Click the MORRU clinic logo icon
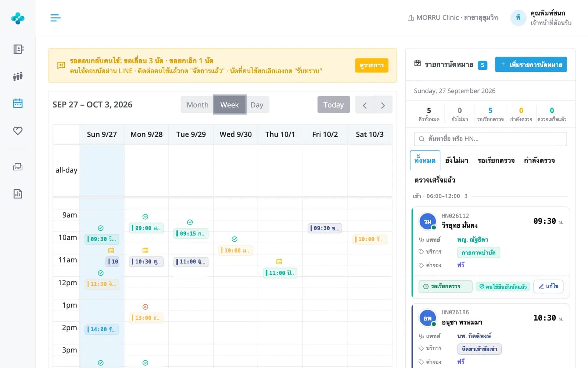 point(18,18)
